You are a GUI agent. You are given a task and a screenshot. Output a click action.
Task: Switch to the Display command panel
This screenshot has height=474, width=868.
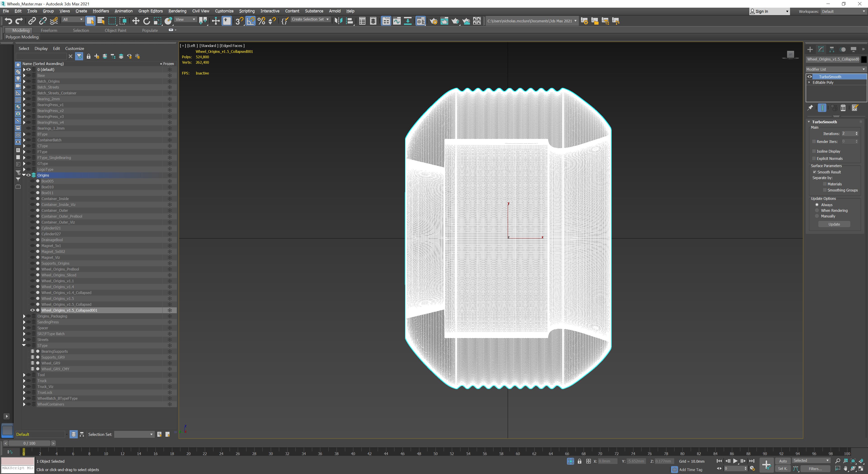(854, 49)
